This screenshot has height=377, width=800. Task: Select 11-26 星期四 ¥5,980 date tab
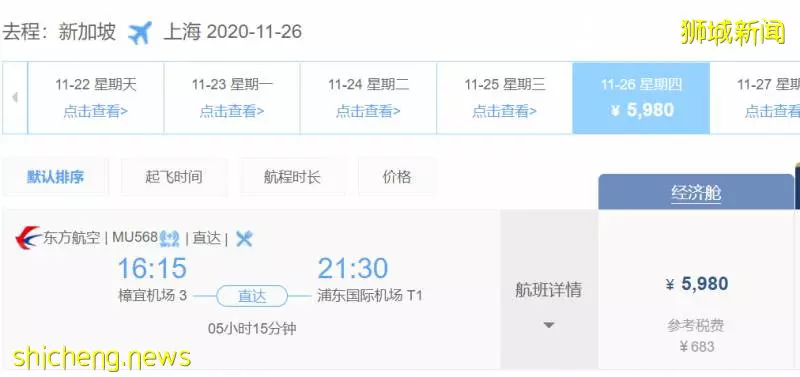[641, 97]
